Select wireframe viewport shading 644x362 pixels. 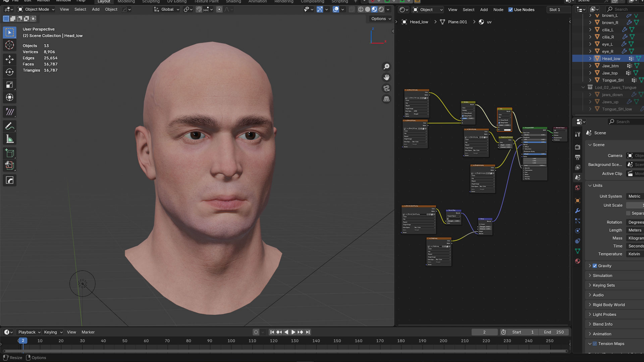click(x=361, y=9)
